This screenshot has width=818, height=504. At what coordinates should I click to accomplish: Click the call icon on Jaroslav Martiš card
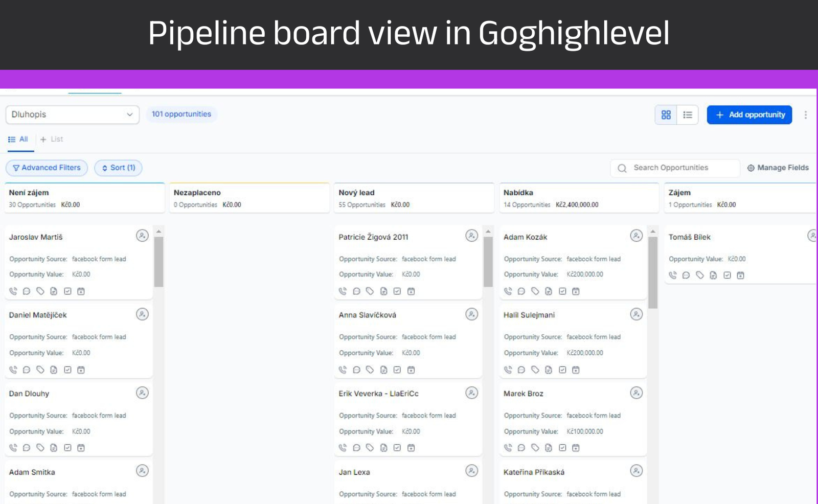point(13,291)
